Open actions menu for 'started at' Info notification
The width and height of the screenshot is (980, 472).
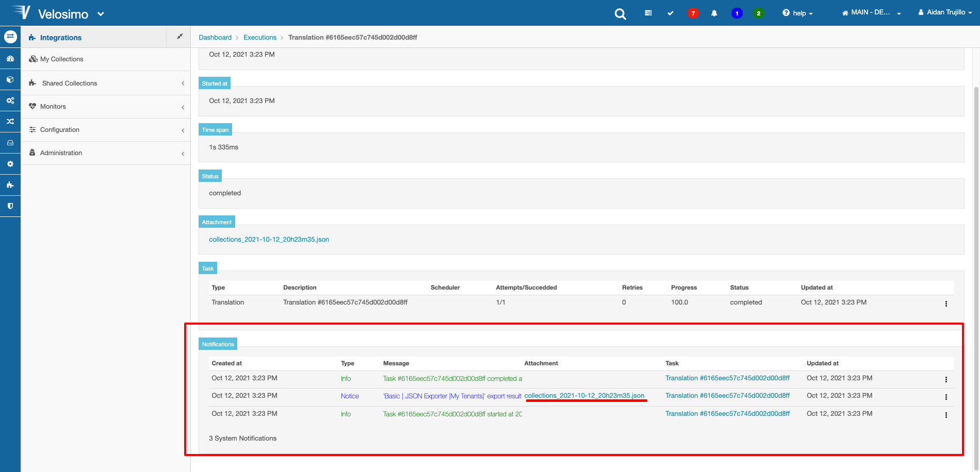click(946, 415)
